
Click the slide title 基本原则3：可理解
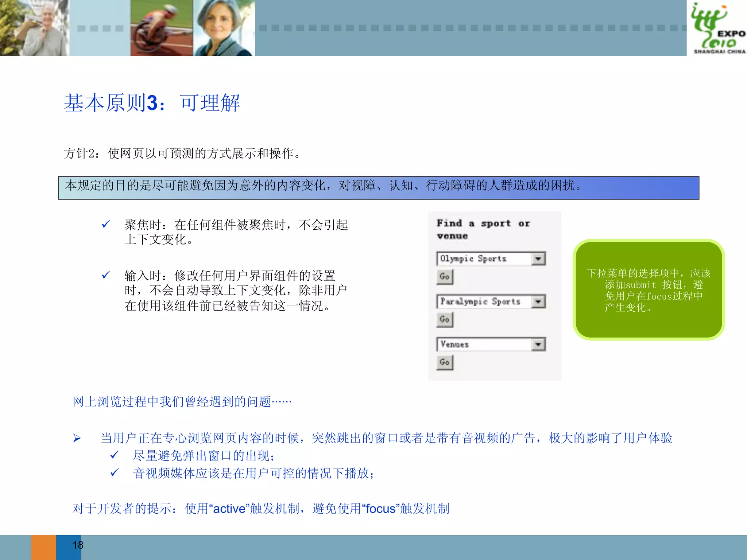[x=152, y=103]
